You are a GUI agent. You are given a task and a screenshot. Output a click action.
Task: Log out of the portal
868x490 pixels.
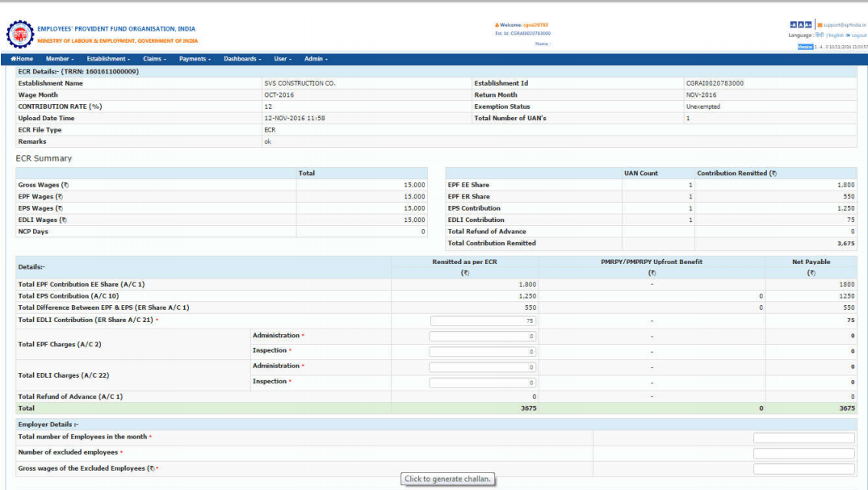pyautogui.click(x=858, y=36)
